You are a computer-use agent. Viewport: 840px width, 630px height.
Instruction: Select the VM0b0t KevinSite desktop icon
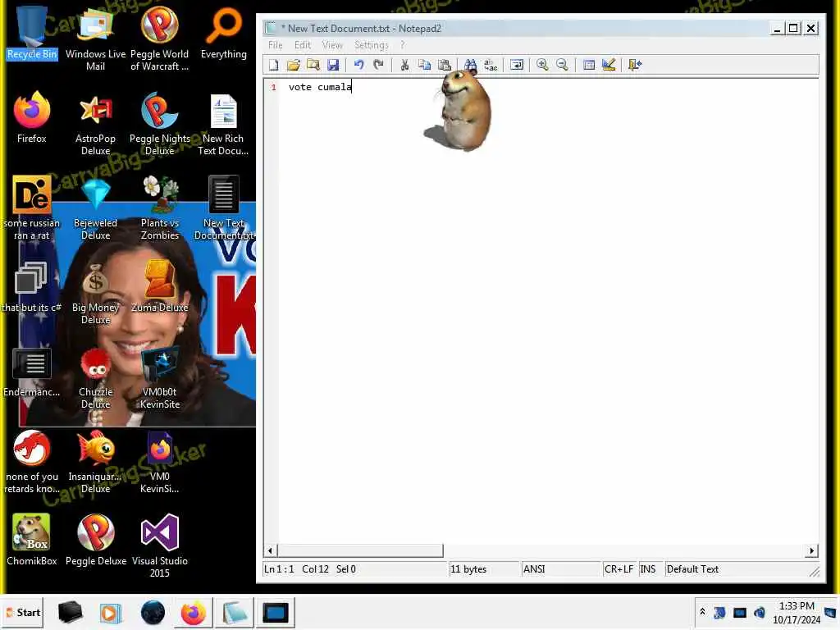[160, 377]
